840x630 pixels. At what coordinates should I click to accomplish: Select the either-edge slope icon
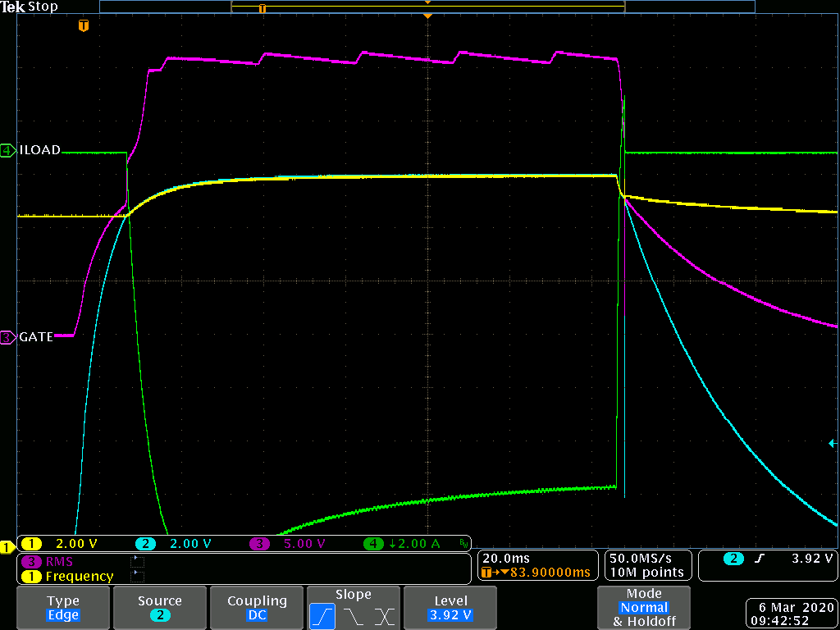click(x=384, y=617)
